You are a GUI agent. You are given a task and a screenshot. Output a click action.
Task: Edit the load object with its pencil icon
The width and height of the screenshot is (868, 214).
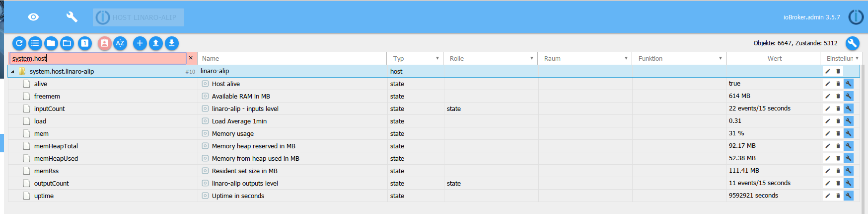(828, 121)
